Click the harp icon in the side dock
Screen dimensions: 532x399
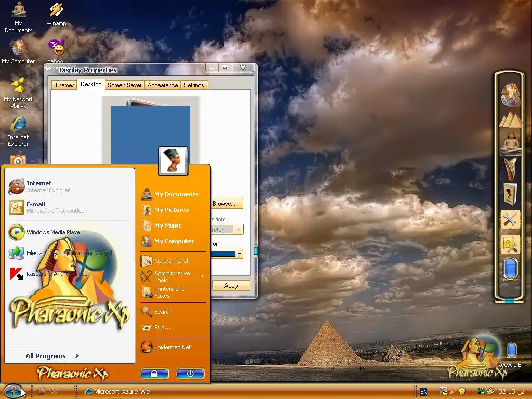[510, 169]
